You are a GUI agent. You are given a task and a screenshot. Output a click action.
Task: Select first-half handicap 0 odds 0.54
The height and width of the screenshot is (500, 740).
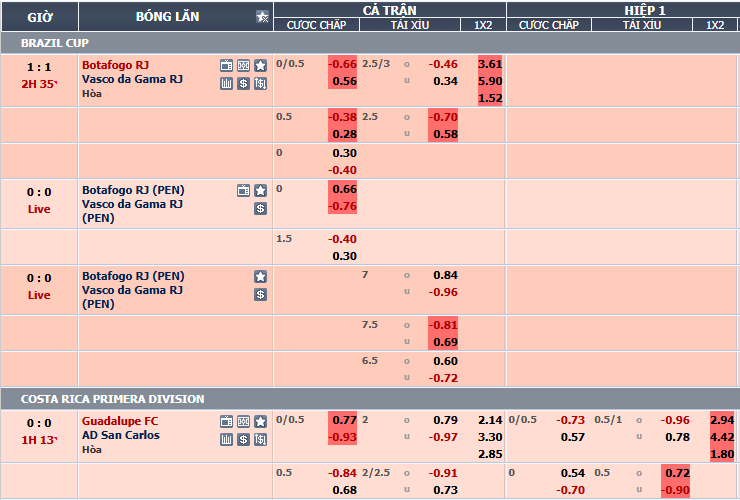pyautogui.click(x=572, y=473)
